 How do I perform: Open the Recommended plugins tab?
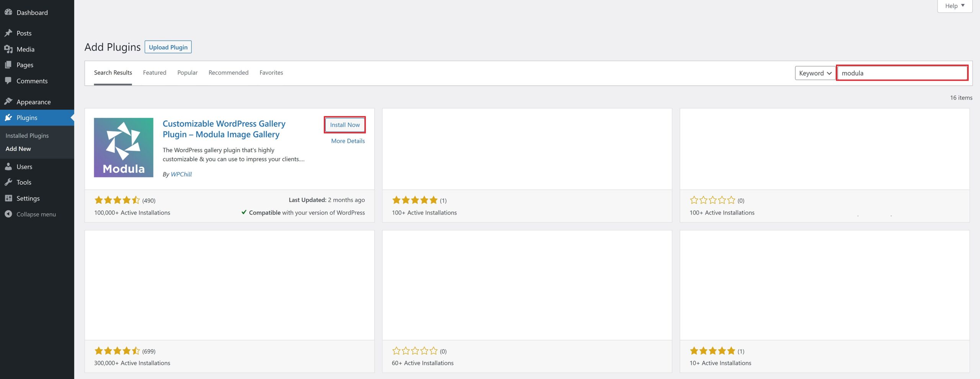pyautogui.click(x=228, y=73)
